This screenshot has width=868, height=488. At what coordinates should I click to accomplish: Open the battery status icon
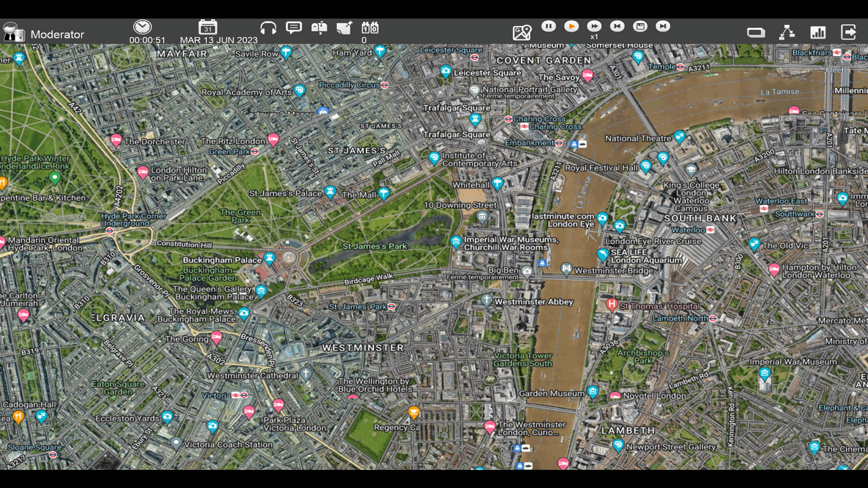coord(756,33)
